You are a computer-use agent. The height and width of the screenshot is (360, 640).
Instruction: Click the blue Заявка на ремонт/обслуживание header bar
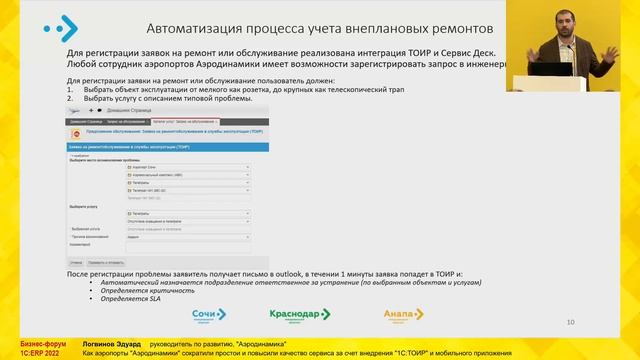tap(167, 147)
